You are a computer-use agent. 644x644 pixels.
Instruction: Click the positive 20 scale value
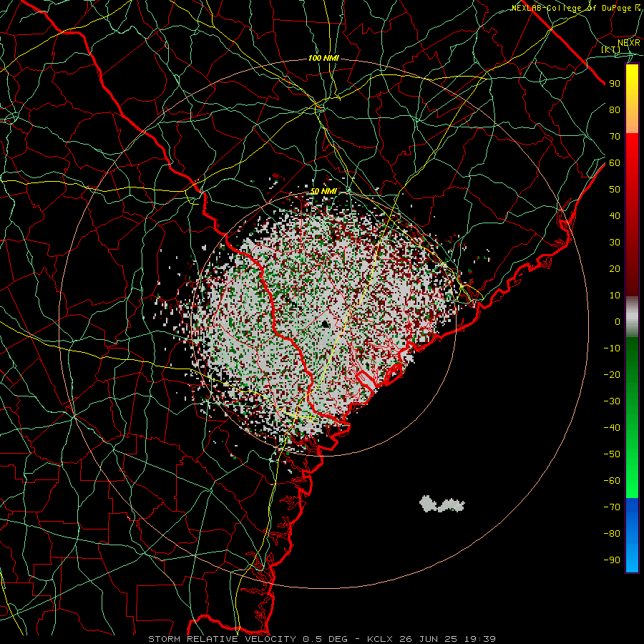tap(615, 268)
